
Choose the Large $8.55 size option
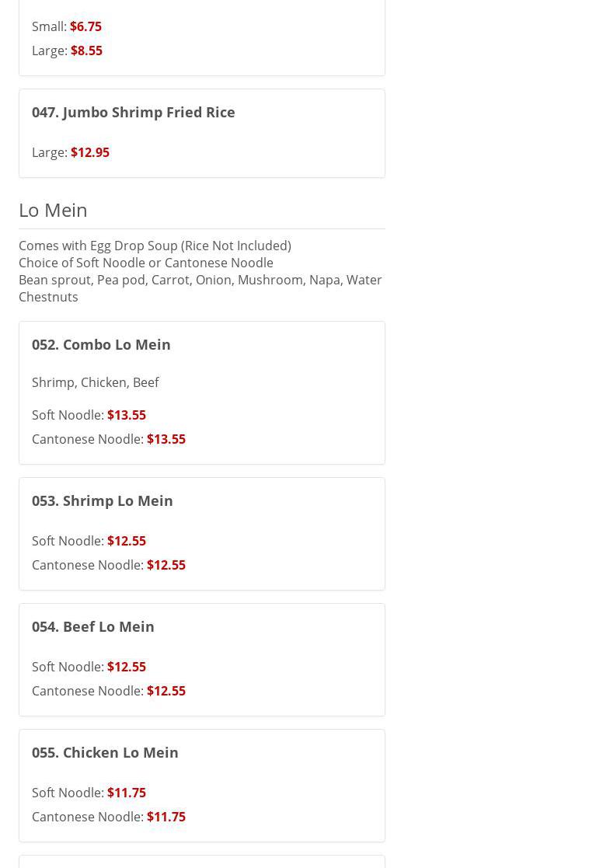click(67, 51)
